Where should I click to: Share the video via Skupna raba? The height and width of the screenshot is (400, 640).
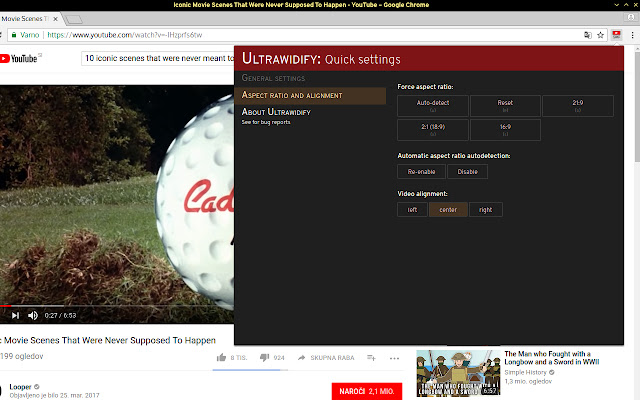click(x=326, y=358)
